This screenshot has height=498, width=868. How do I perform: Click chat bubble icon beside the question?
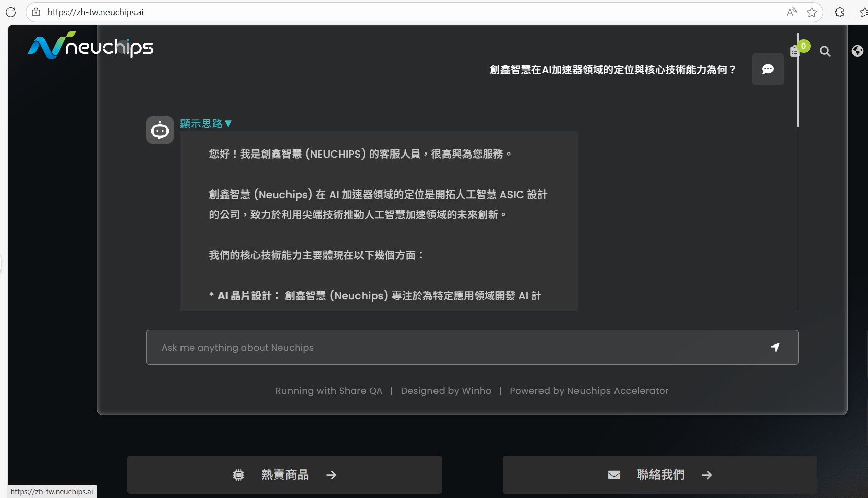pos(768,69)
